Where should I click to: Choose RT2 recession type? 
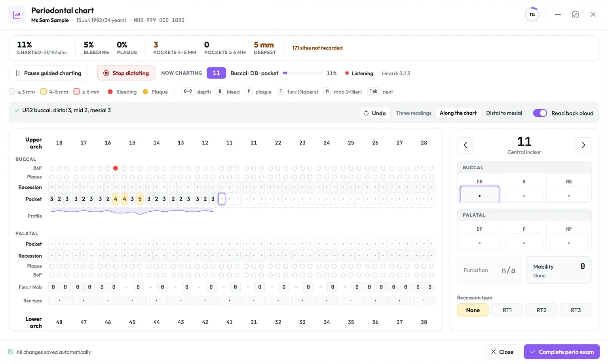tap(541, 310)
